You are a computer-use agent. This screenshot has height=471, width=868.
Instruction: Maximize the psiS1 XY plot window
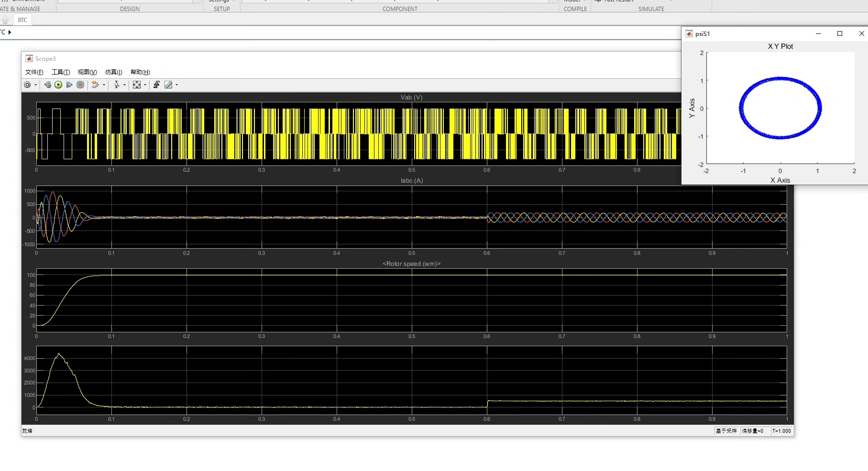point(840,33)
